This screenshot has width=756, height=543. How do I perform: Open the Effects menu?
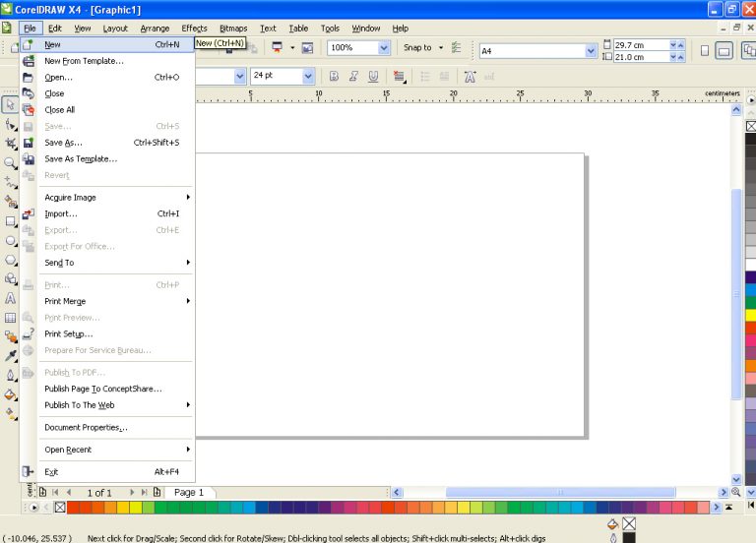[194, 29]
